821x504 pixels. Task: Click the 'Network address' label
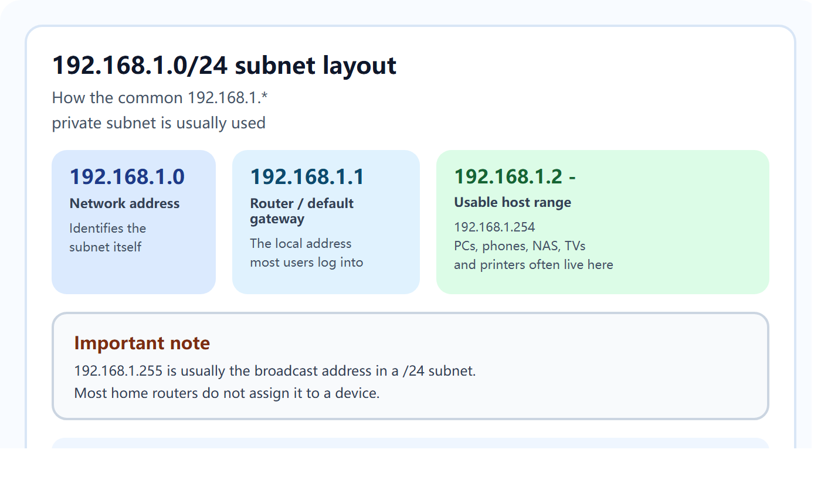click(x=125, y=203)
